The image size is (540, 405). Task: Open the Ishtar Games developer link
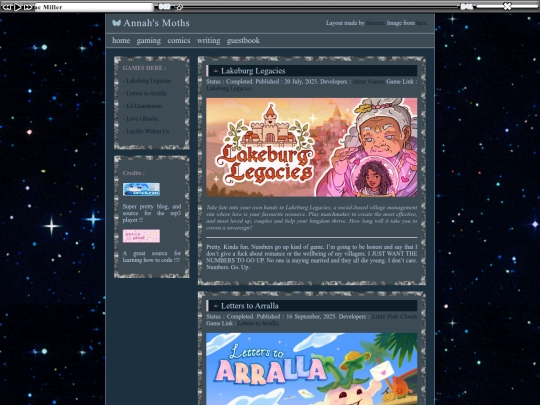(368, 82)
